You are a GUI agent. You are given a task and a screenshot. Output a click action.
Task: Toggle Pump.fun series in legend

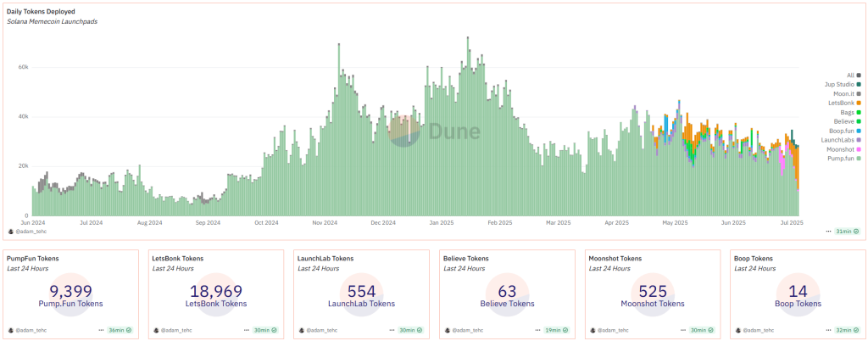[845, 159]
